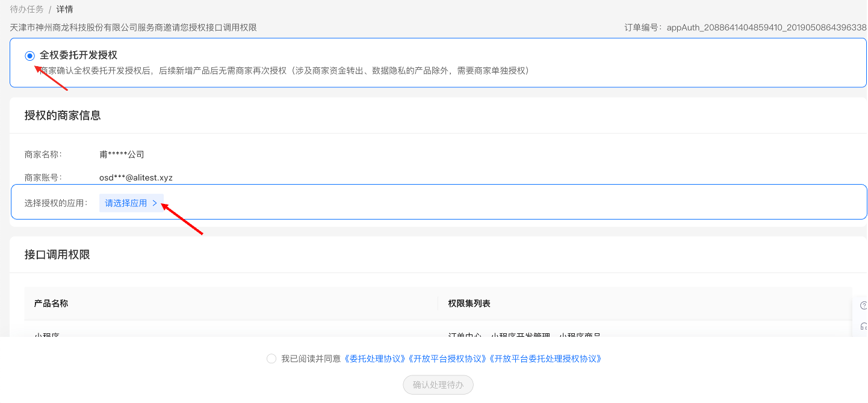Click the merchant account osd***@alitest.xyz
This screenshot has width=868, height=403.
tap(136, 177)
